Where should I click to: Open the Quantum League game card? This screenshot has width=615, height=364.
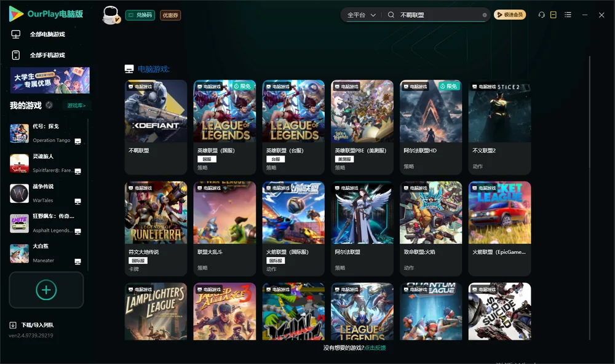tap(430, 312)
